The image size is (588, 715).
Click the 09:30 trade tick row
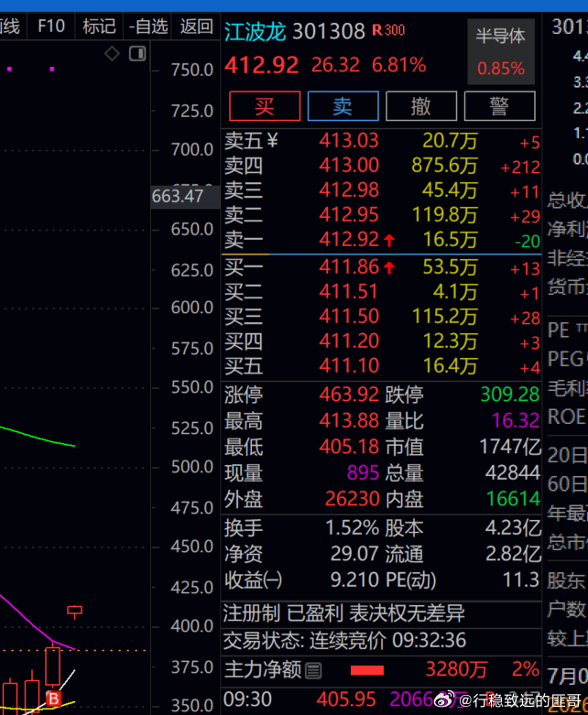[x=381, y=699]
